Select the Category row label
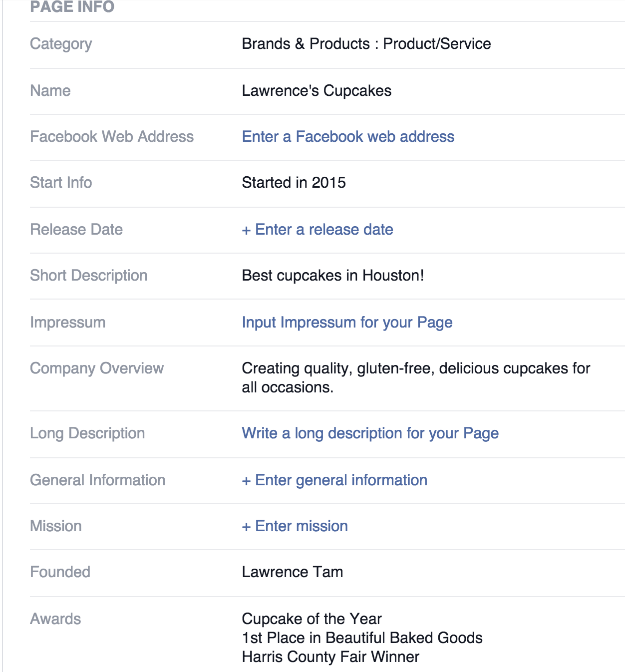The height and width of the screenshot is (672, 625). (61, 44)
